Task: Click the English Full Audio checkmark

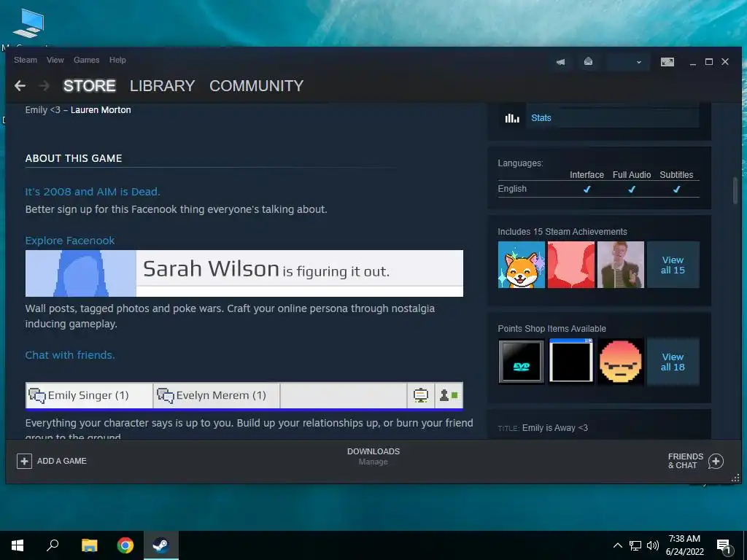Action: pyautogui.click(x=632, y=189)
